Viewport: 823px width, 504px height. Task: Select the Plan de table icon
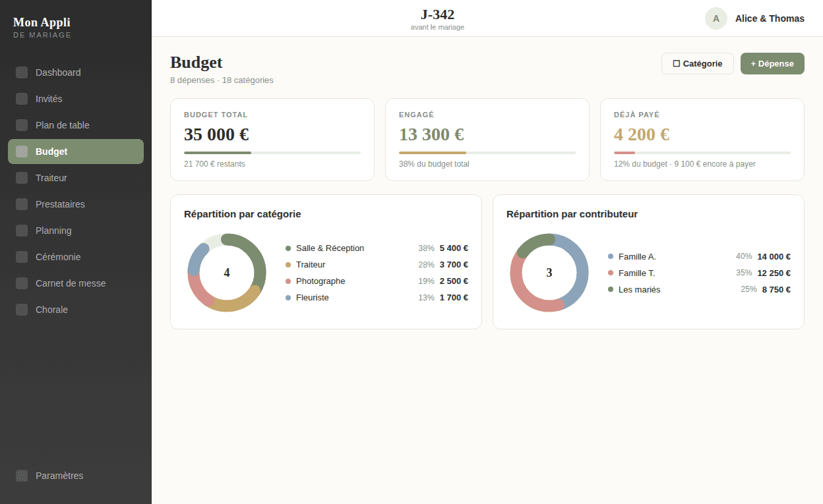coord(22,125)
